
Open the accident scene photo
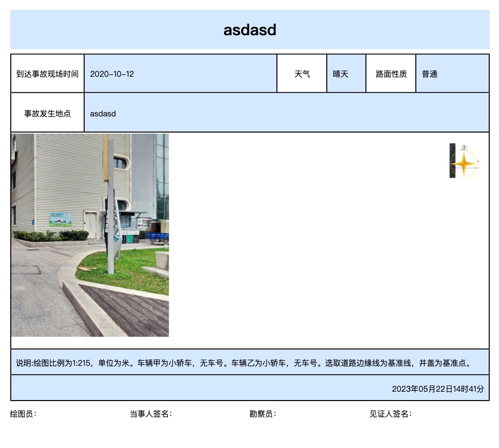[90, 235]
